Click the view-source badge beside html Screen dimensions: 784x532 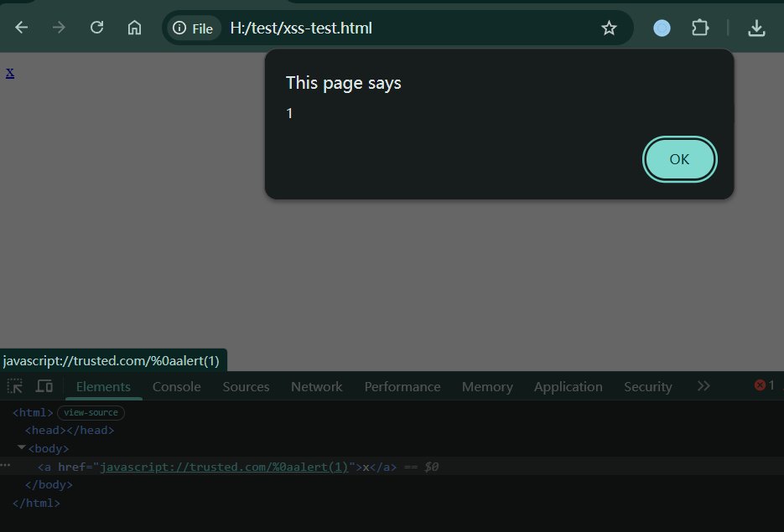click(91, 412)
